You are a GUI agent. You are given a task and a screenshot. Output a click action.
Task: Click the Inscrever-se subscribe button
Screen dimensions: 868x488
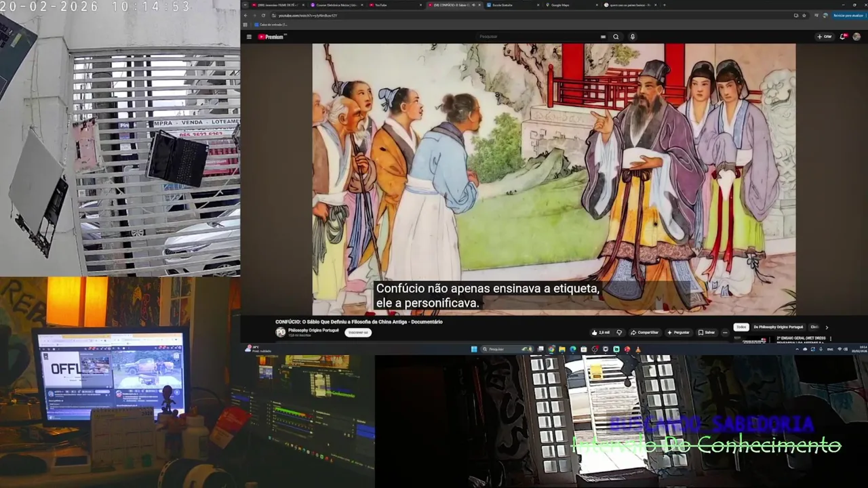[358, 332]
